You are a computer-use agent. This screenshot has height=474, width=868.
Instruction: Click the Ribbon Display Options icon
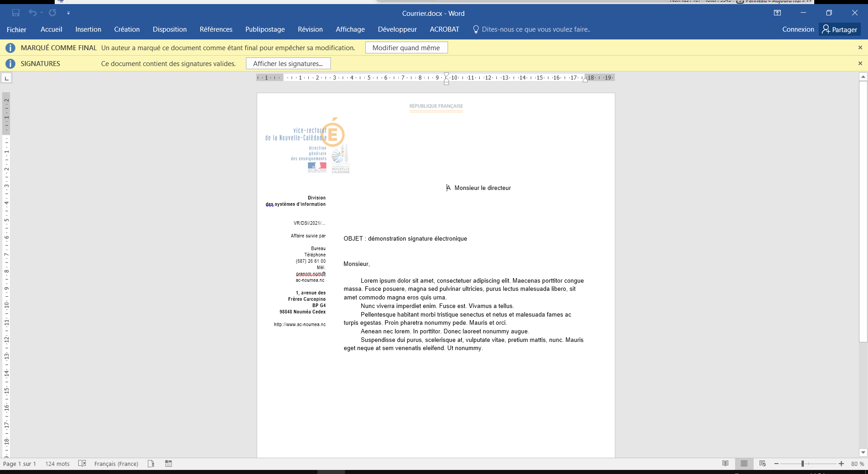point(777,13)
